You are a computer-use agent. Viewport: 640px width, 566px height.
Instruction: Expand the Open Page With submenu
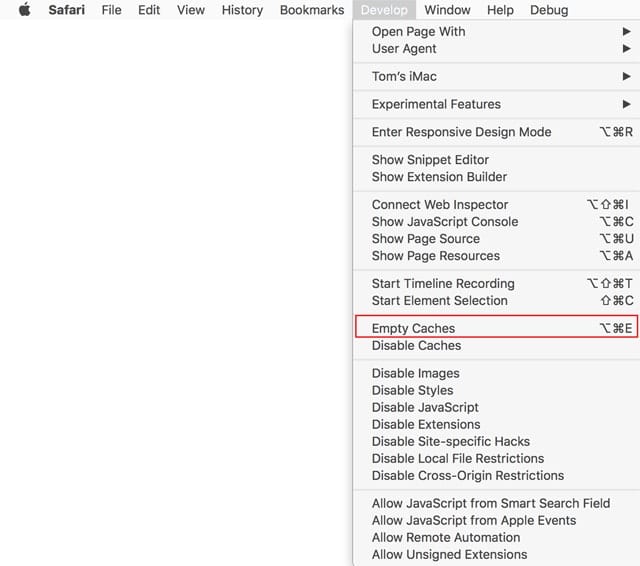click(418, 31)
